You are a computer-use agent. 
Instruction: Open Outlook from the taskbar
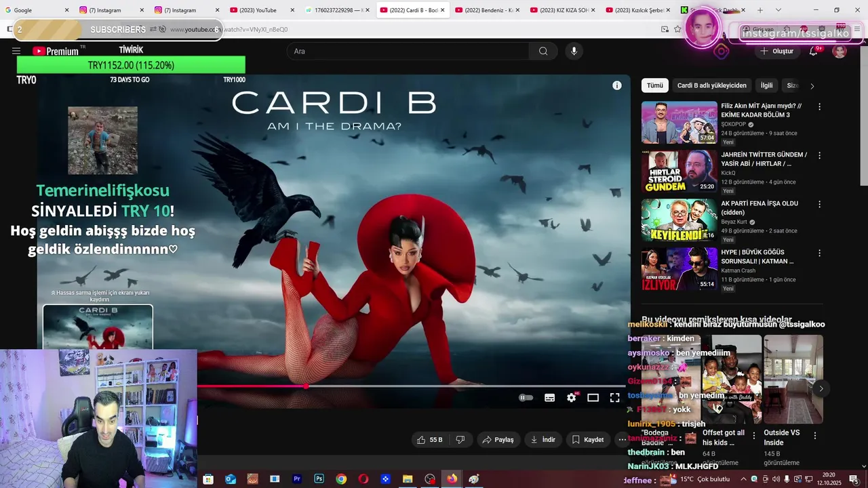(231, 479)
